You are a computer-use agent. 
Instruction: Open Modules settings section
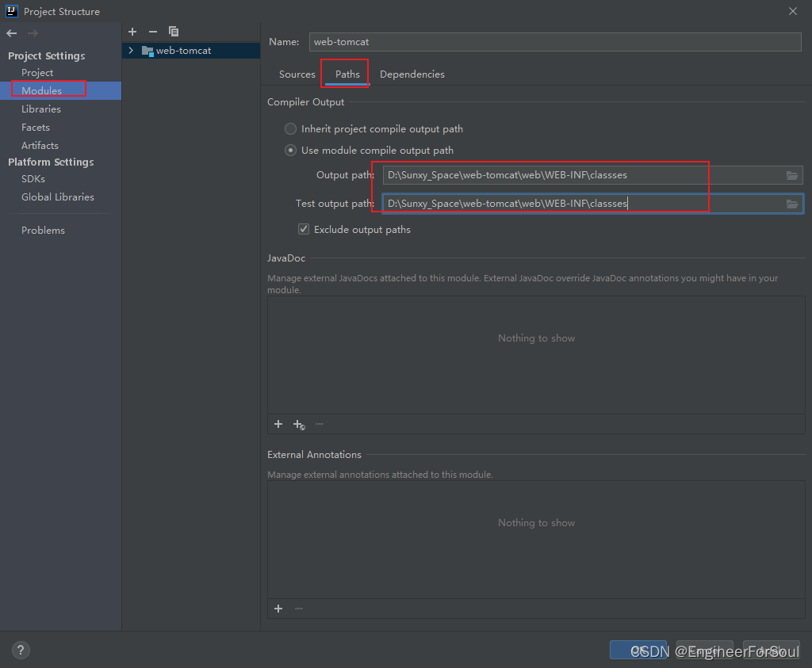[60, 90]
